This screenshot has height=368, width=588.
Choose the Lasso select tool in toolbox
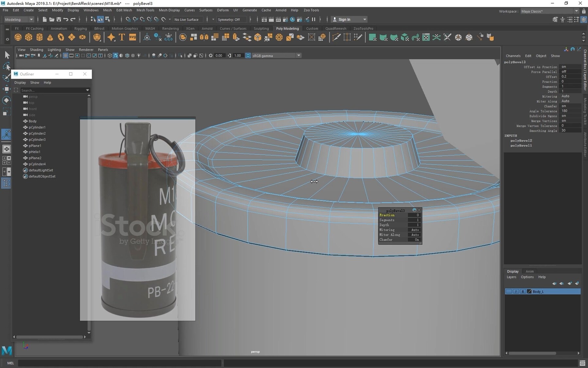7,66
